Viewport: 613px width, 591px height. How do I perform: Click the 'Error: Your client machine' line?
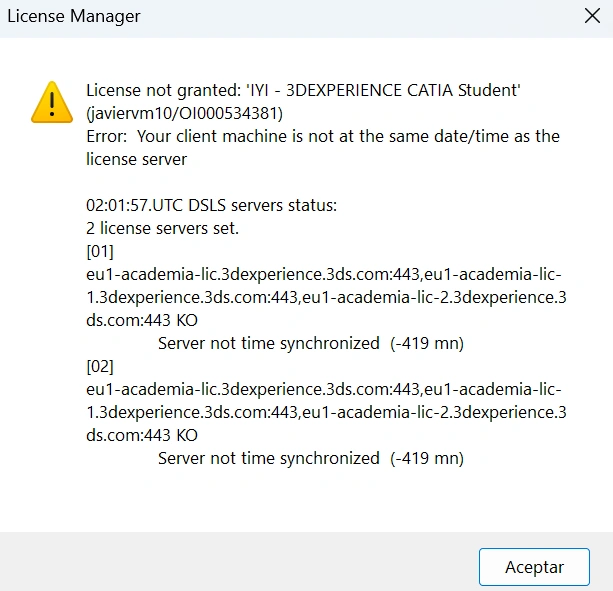coord(323,136)
